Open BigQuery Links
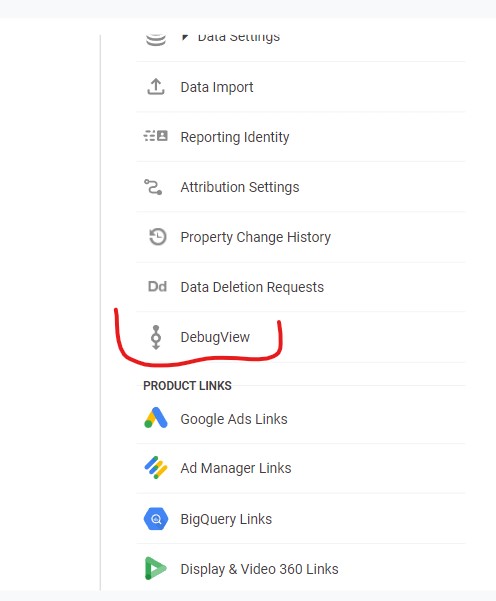 [x=301, y=519]
